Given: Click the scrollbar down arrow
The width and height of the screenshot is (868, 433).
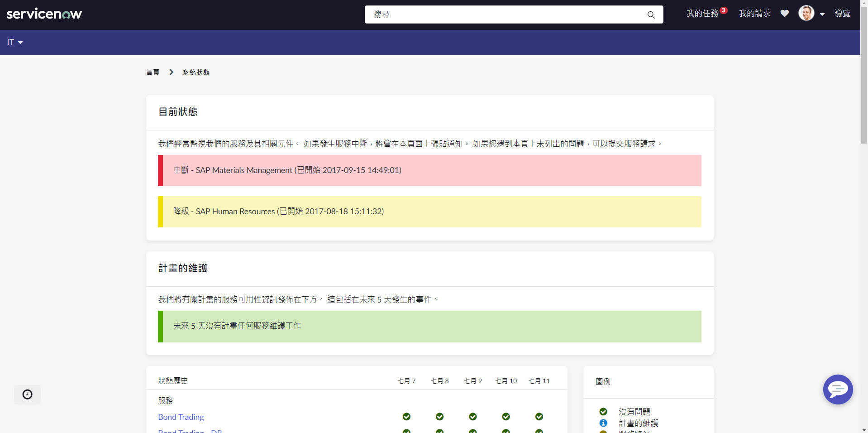Looking at the screenshot, I should [864, 430].
